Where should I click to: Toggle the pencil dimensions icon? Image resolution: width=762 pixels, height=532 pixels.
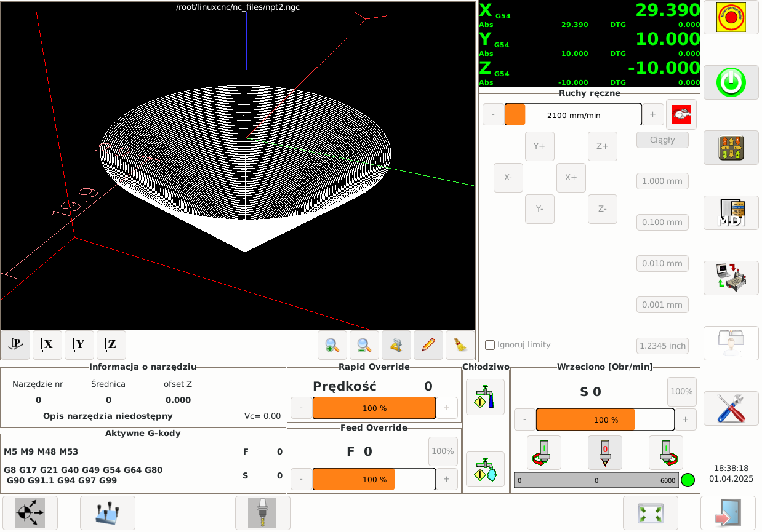pyautogui.click(x=428, y=345)
